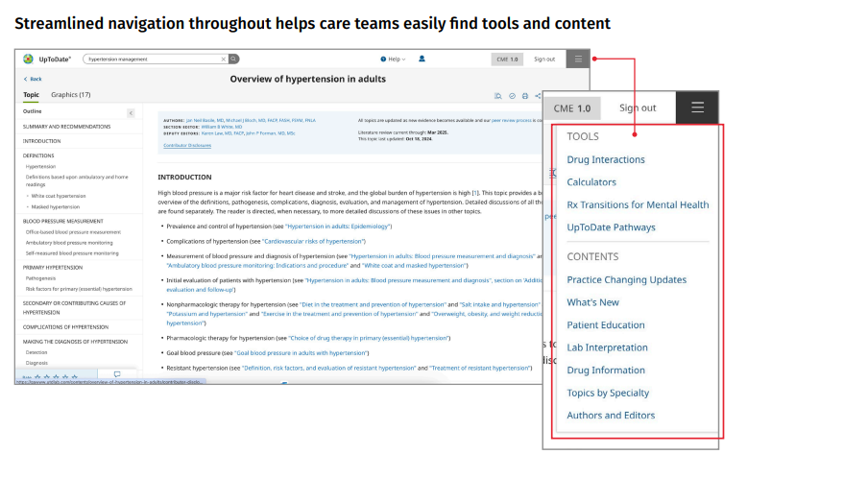Select Definitions in the outline
The height and width of the screenshot is (502, 868).
pyautogui.click(x=38, y=156)
